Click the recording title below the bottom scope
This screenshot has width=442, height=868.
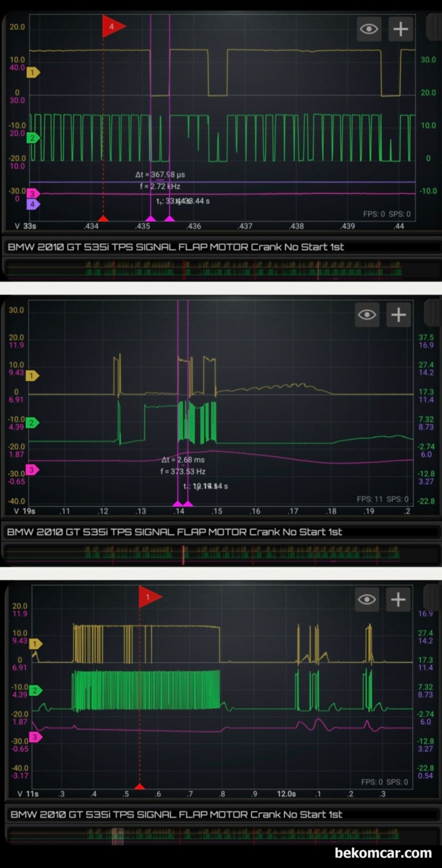pos(176,814)
